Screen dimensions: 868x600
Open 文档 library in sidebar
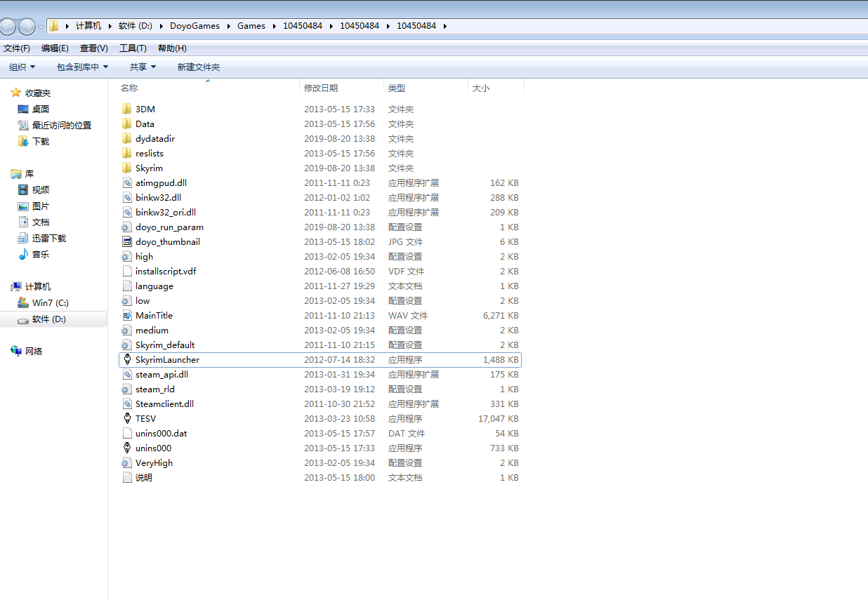(40, 222)
